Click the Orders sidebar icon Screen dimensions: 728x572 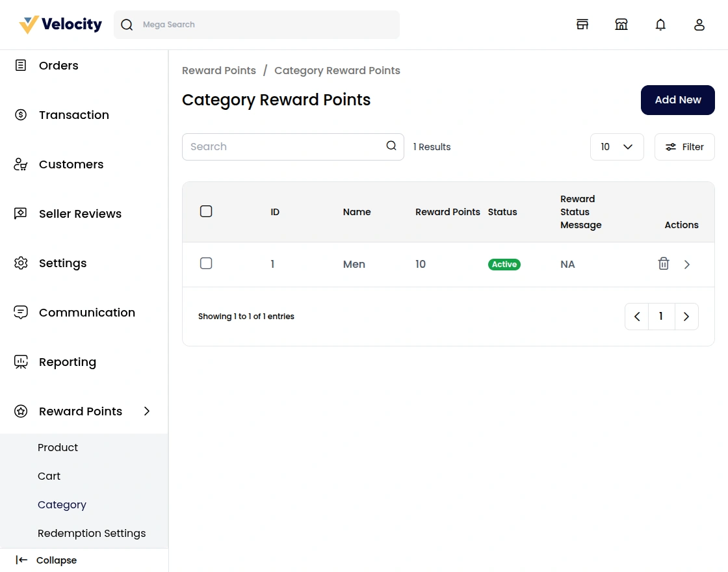[x=20, y=66]
